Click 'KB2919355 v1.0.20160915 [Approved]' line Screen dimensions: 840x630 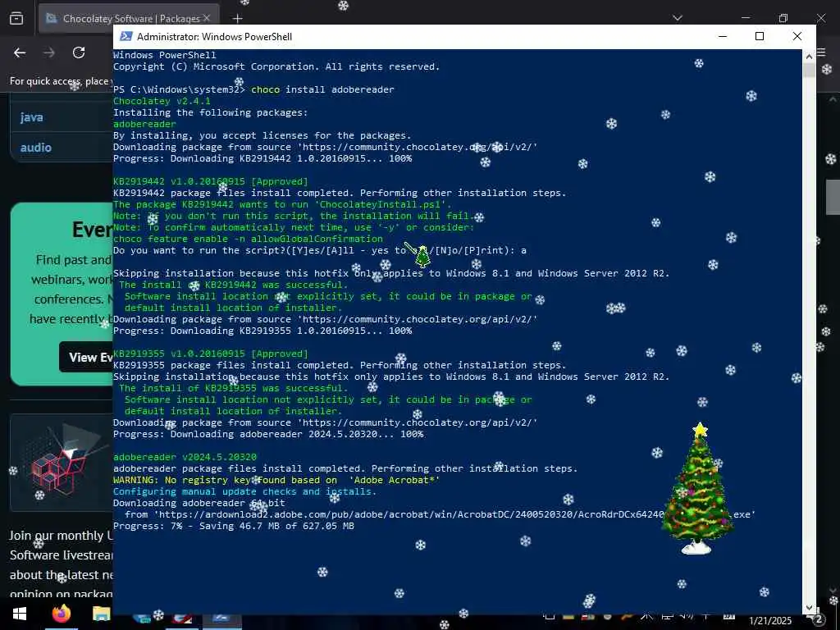point(211,354)
